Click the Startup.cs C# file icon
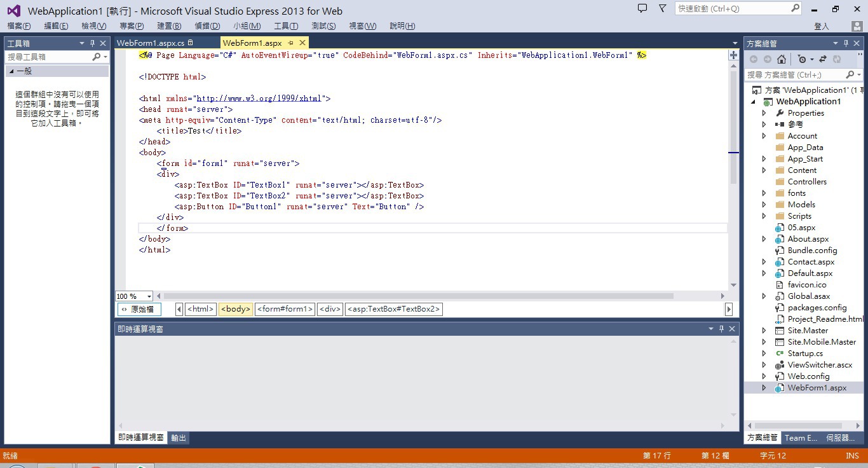 pyautogui.click(x=780, y=354)
